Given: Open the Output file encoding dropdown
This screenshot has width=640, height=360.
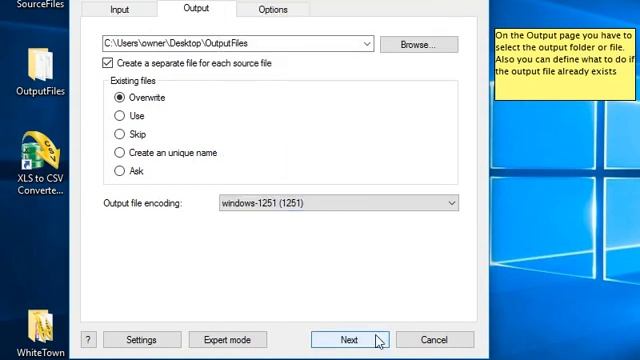Looking at the screenshot, I should point(339,203).
